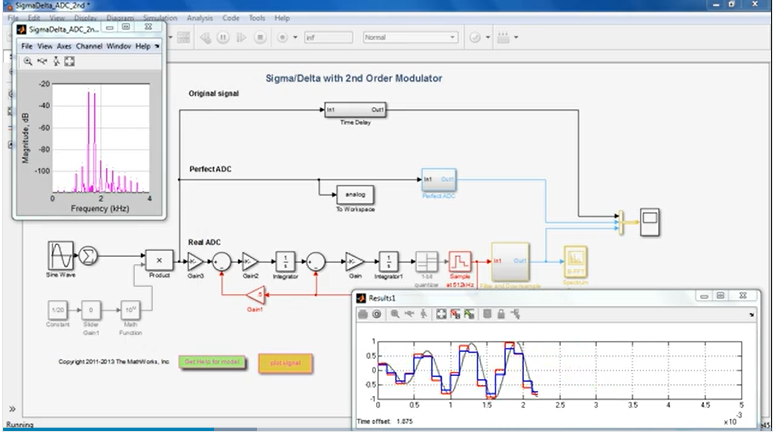Click the Product block
777x436 pixels.
pos(158,261)
